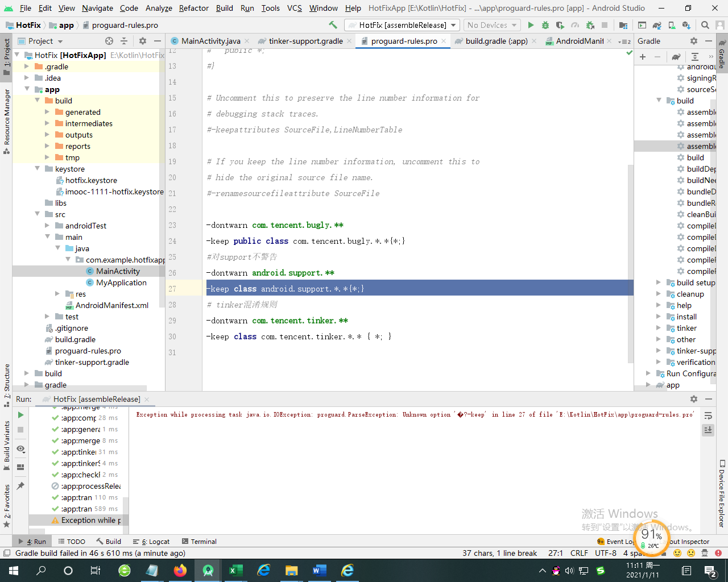The width and height of the screenshot is (728, 582).
Task: Open the Refactor menu
Action: pyautogui.click(x=194, y=8)
